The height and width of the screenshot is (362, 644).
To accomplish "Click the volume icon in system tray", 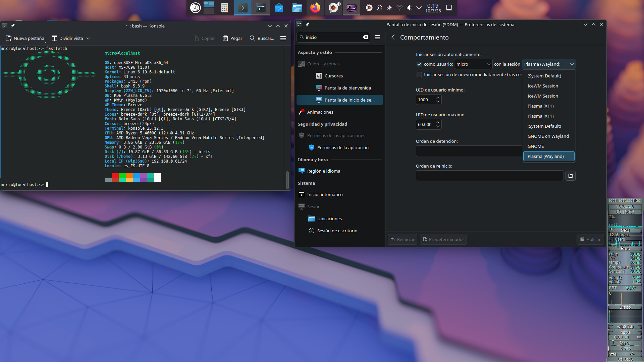I will tap(409, 8).
